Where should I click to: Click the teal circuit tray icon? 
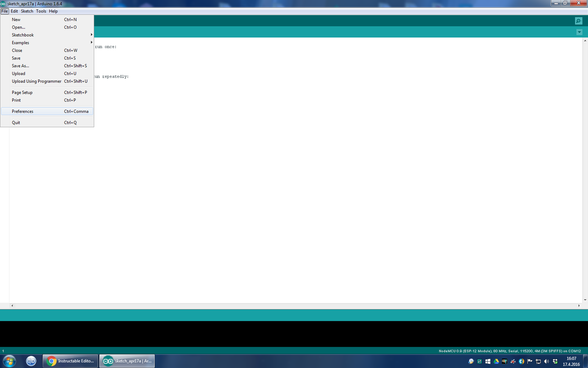(479, 361)
